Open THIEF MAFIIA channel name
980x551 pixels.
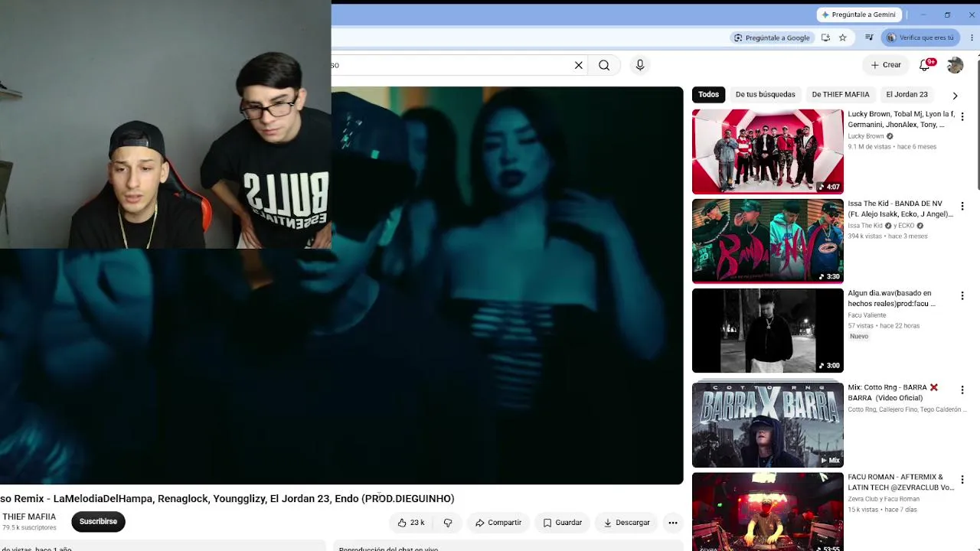tap(29, 517)
